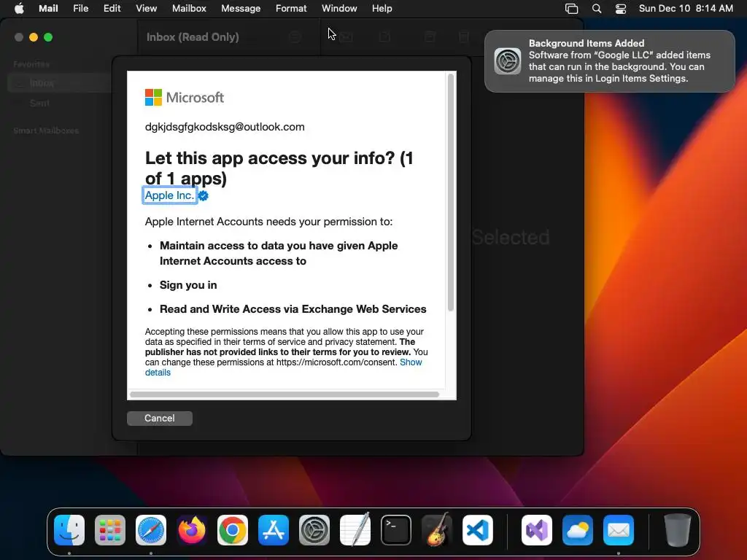
Task: Open the View menu
Action: click(146, 9)
